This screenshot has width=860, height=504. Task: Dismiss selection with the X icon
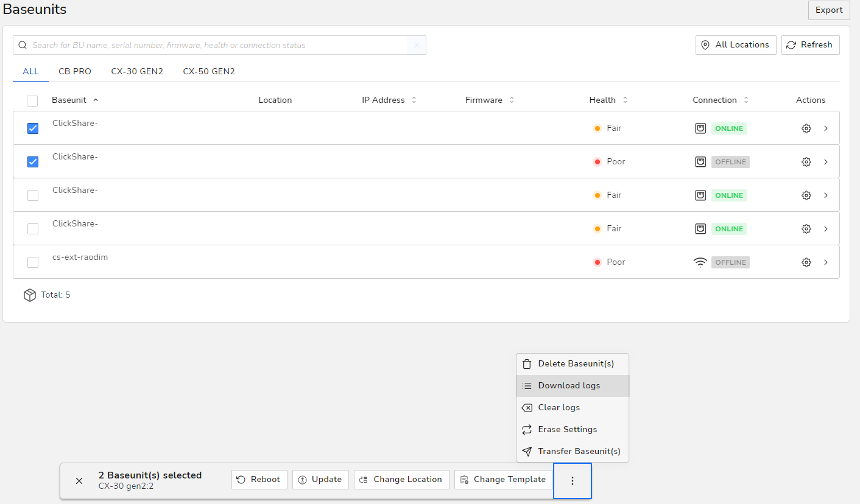[x=79, y=481]
